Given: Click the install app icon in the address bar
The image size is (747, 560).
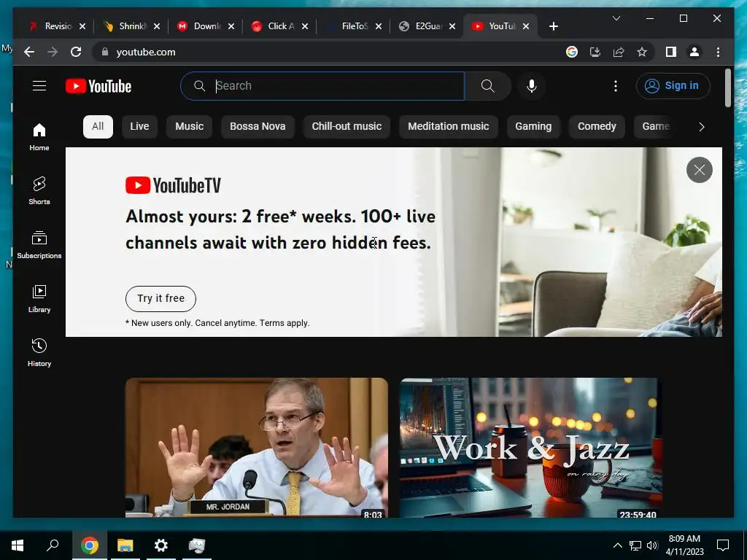Looking at the screenshot, I should click(595, 52).
